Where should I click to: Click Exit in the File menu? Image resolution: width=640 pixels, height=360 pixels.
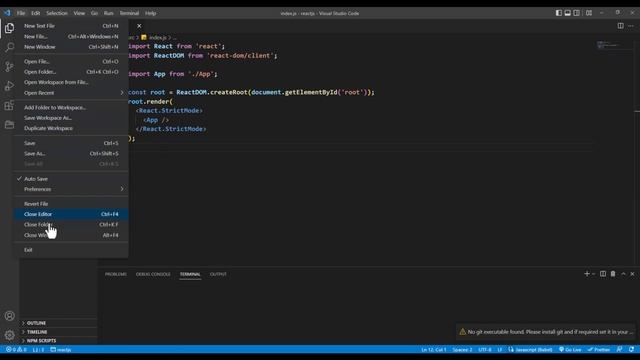(71, 250)
